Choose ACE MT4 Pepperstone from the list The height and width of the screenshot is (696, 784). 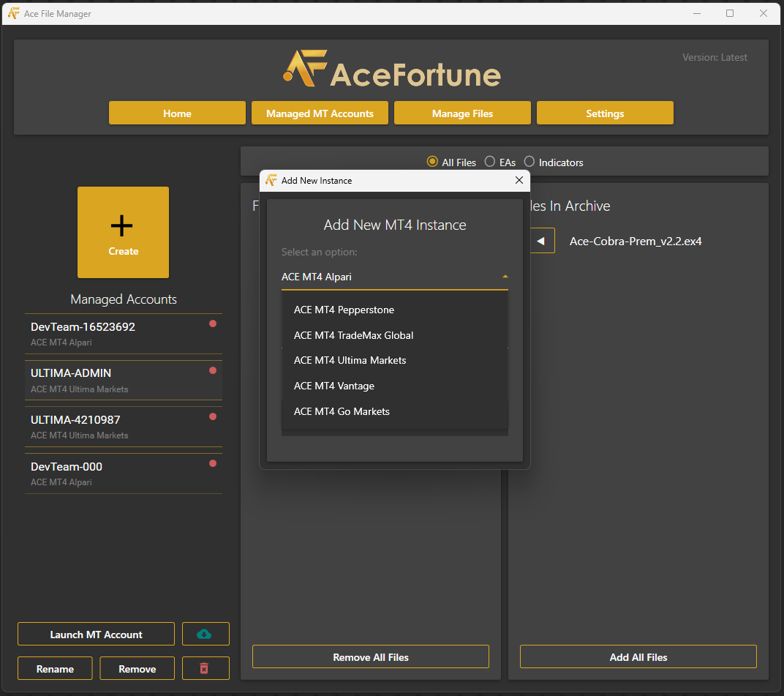(394, 310)
